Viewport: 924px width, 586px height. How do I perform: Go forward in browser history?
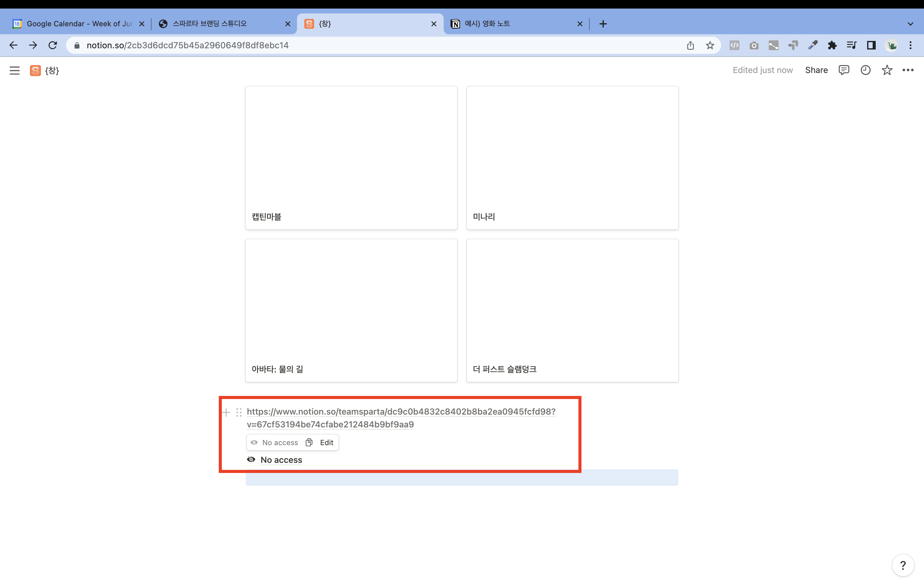[x=33, y=45]
